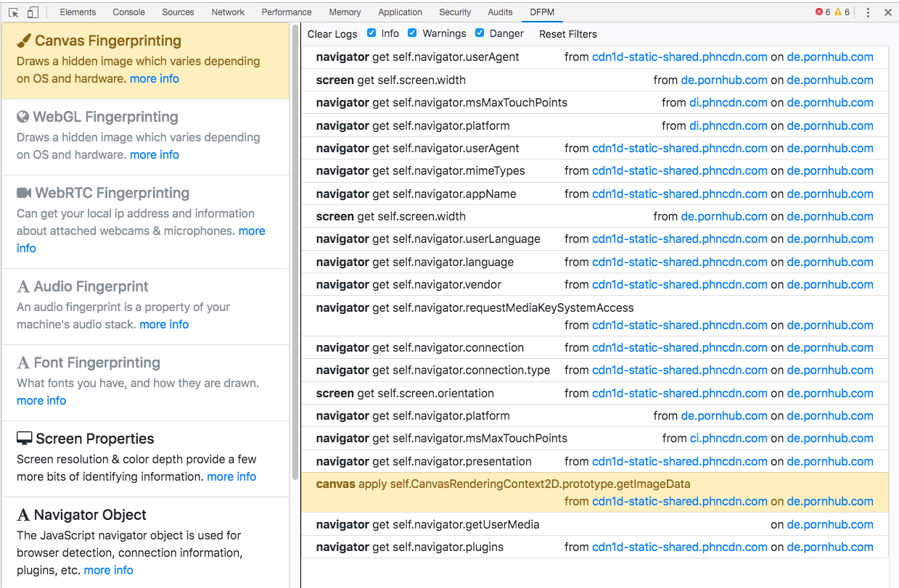
Task: Select the DFPM tab
Action: click(543, 12)
